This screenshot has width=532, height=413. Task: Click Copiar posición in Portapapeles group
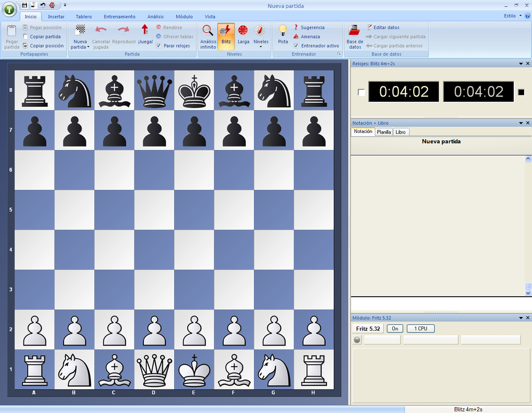coord(43,46)
